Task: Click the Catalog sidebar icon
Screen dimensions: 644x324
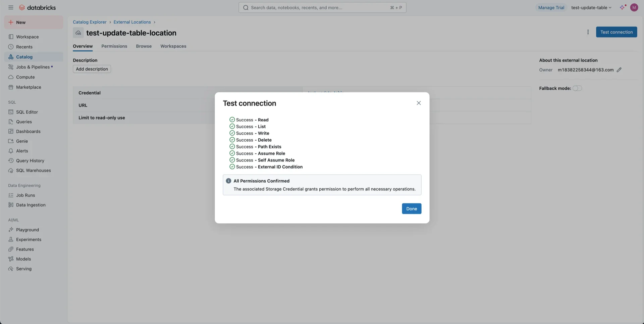Action: tap(11, 57)
